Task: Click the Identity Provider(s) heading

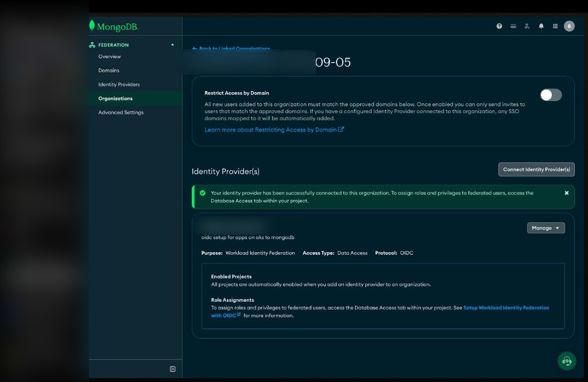Action: tap(225, 171)
